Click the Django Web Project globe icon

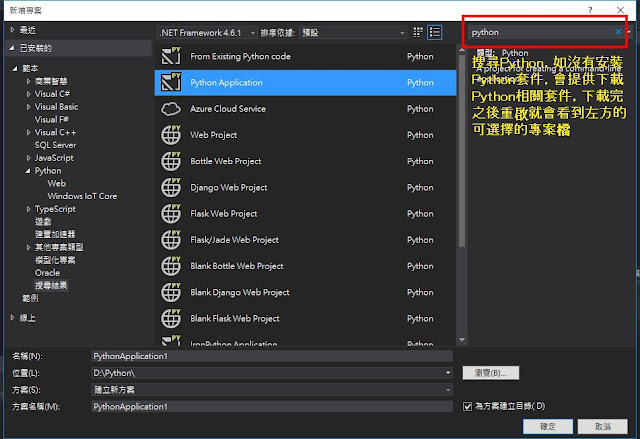pos(171,187)
